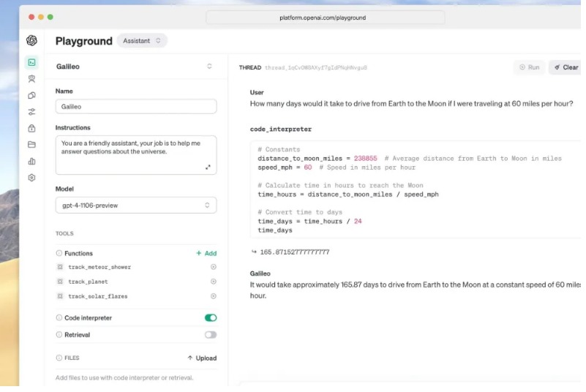This screenshot has width=586, height=392.
Task: Click the track_meteor_shower function icon
Action: tap(60, 267)
